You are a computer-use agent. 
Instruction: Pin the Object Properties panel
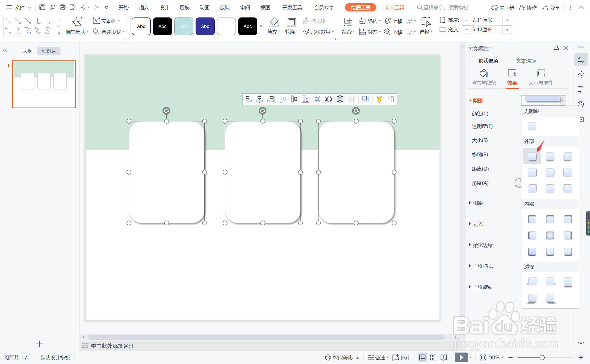coord(556,48)
